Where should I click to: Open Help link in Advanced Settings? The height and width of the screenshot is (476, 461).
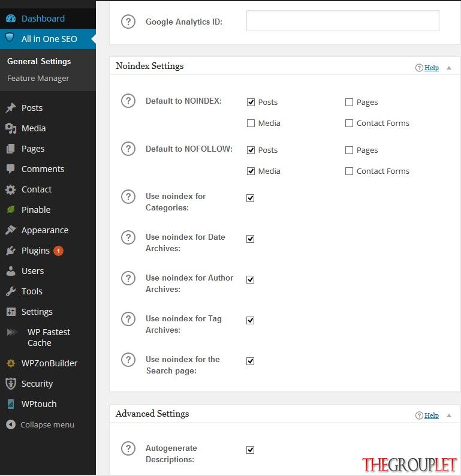click(x=431, y=415)
